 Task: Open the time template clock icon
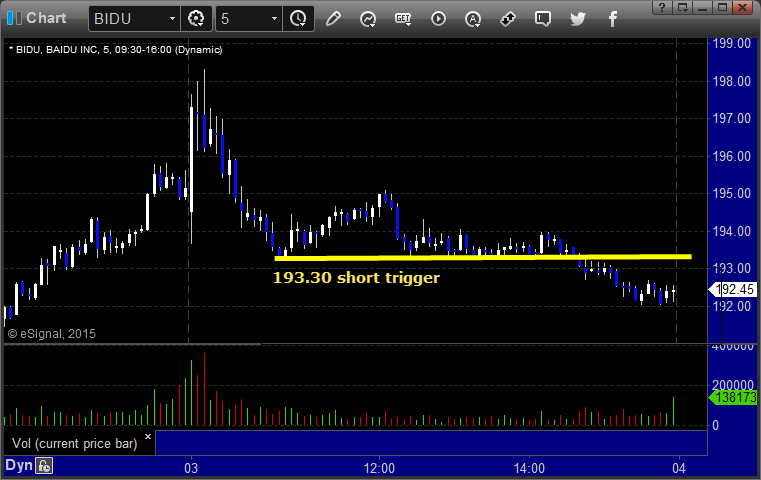pyautogui.click(x=298, y=19)
